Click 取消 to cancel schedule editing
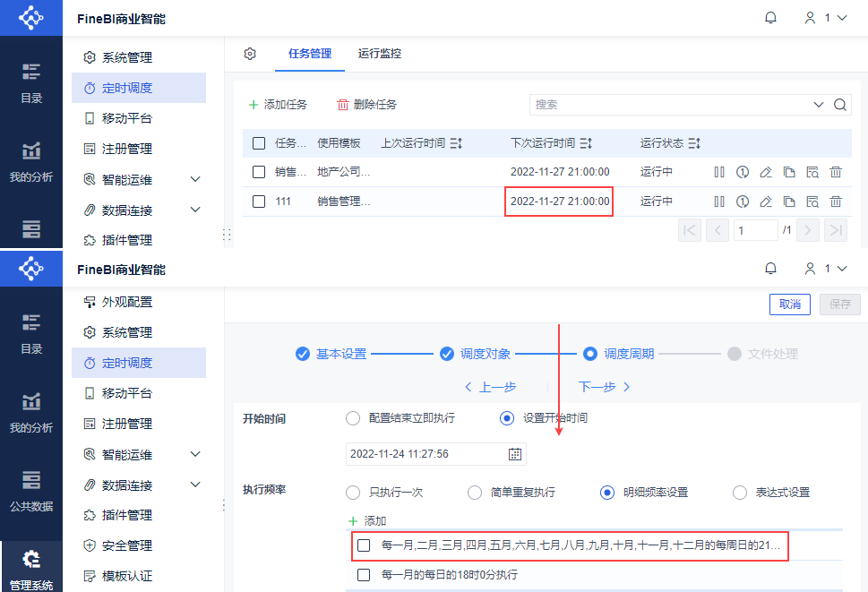The height and width of the screenshot is (592, 868). [790, 305]
